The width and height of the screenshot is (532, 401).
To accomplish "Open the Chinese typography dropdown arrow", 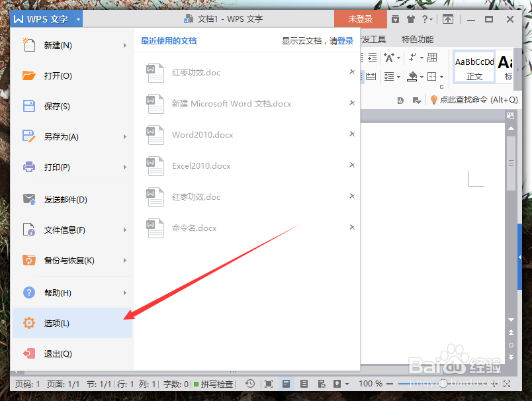I will click(398, 58).
